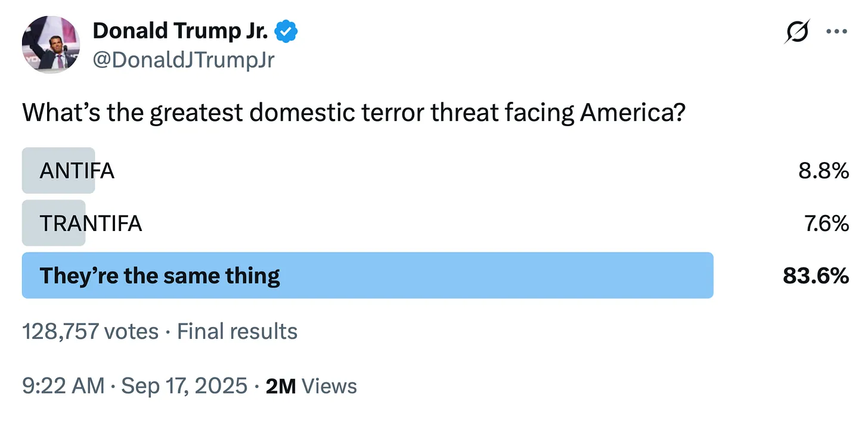Image resolution: width=868 pixels, height=424 pixels.
Task: Click the 128,757 votes count
Action: click(91, 331)
